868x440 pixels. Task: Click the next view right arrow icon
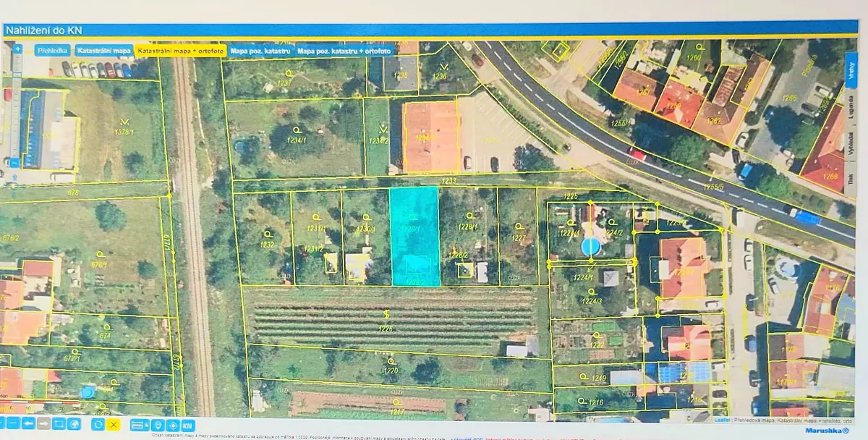[x=43, y=423]
